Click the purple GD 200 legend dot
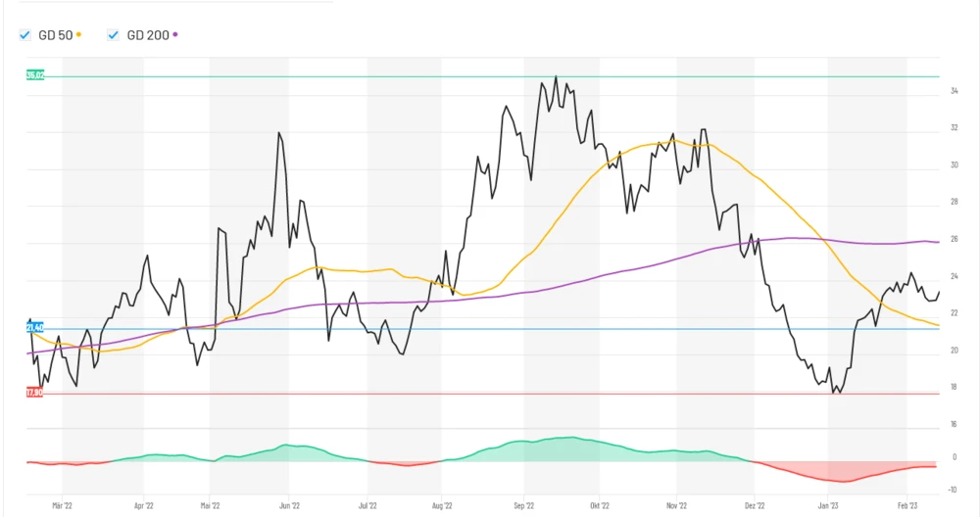Image resolution: width=980 pixels, height=517 pixels. 174,35
